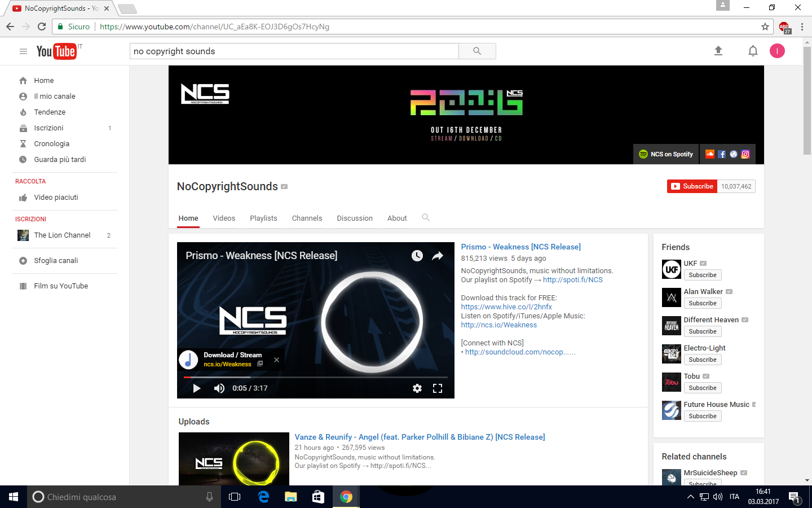Open the Alan Walker channel avatar
The height and width of the screenshot is (508, 812).
tap(672, 297)
